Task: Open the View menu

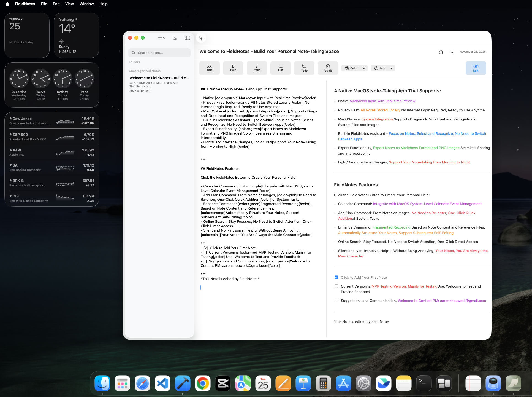Action: (x=69, y=4)
